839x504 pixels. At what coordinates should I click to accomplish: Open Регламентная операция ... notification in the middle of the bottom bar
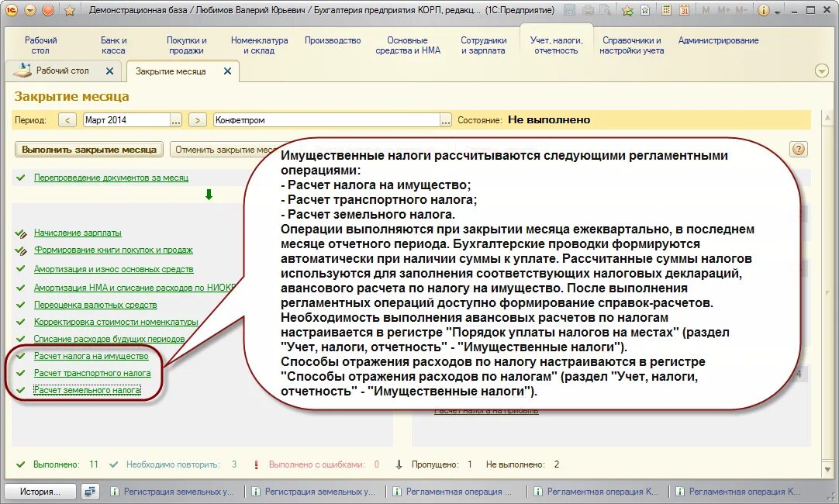(452, 491)
